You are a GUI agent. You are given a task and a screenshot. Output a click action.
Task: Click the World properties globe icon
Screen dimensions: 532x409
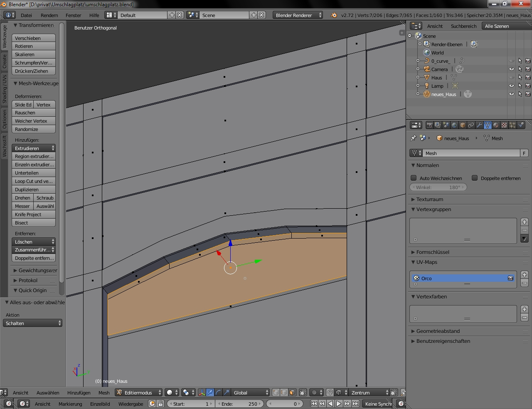(x=454, y=125)
